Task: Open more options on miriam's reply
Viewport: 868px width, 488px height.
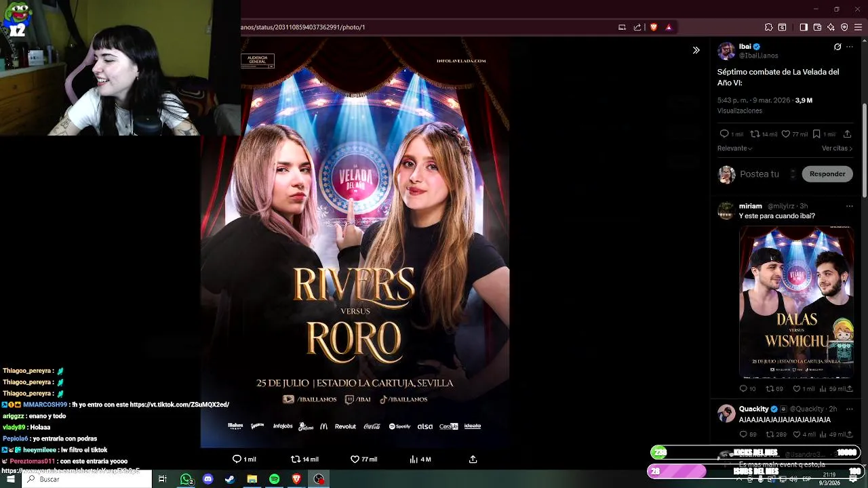Action: pos(850,206)
